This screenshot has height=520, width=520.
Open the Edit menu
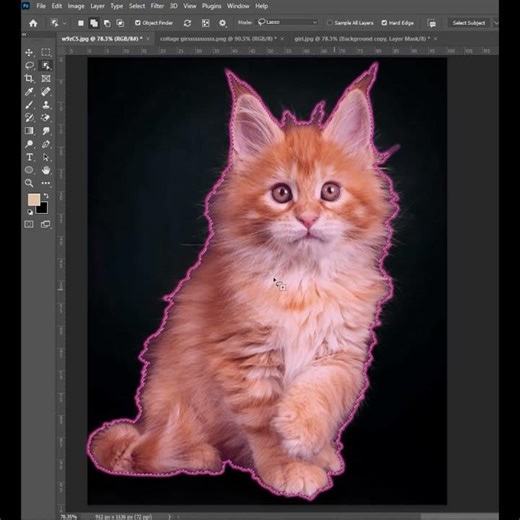tap(57, 6)
